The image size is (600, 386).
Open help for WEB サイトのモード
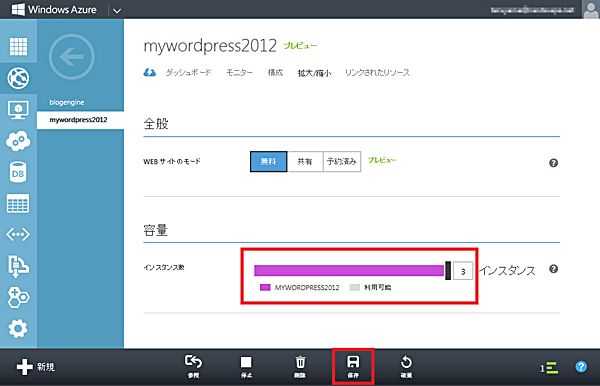click(553, 163)
